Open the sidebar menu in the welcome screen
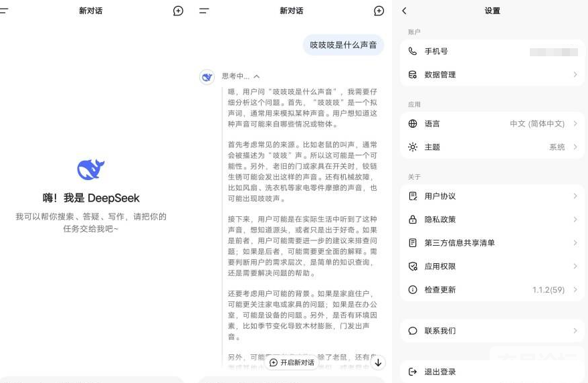 point(4,11)
